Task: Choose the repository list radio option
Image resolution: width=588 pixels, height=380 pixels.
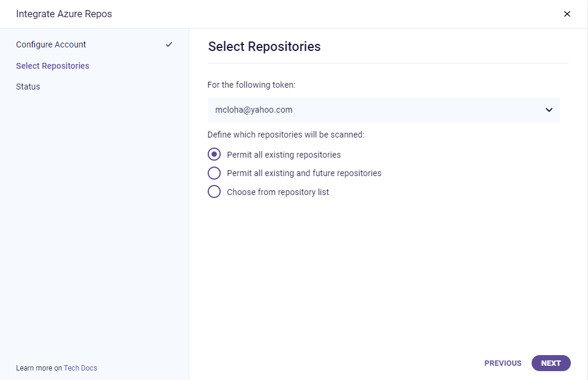Action: [214, 192]
